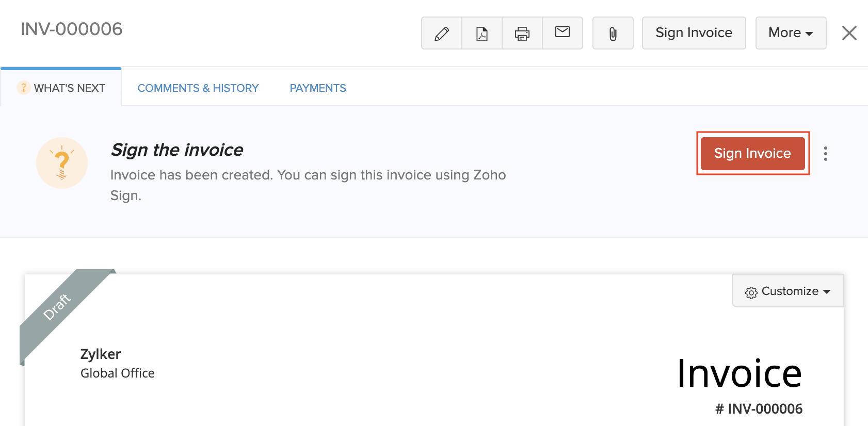This screenshot has width=868, height=426.
Task: Click the INV-000006 title heading
Action: [72, 29]
